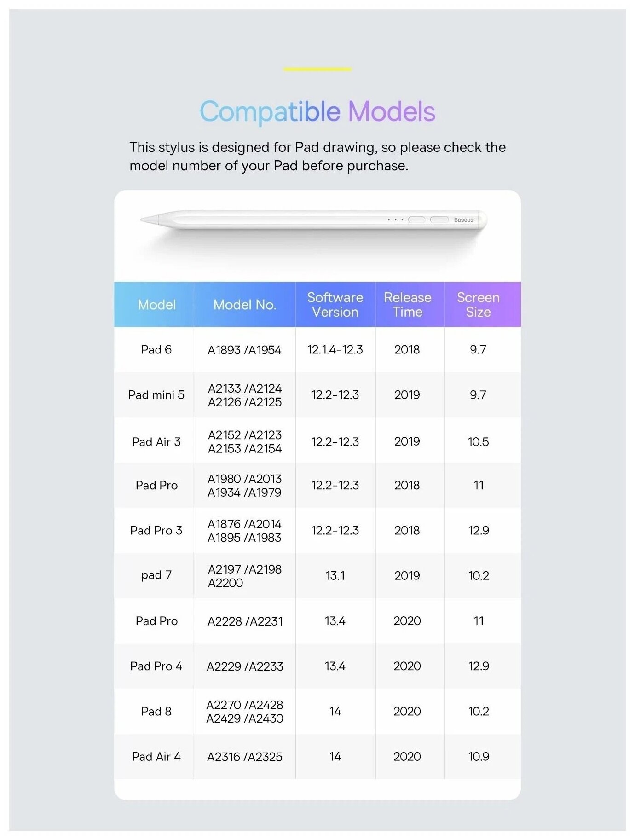Select the Model column header
This screenshot has height=840, width=635.
[x=156, y=305]
